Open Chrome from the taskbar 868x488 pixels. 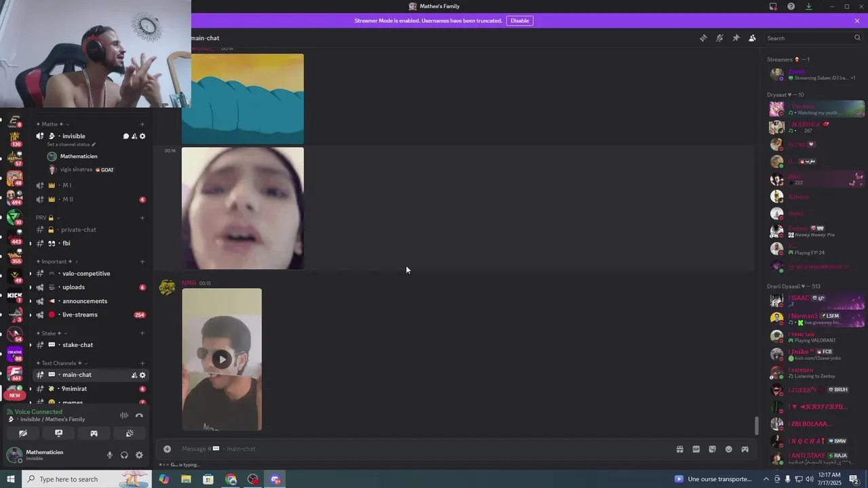pos(231,479)
